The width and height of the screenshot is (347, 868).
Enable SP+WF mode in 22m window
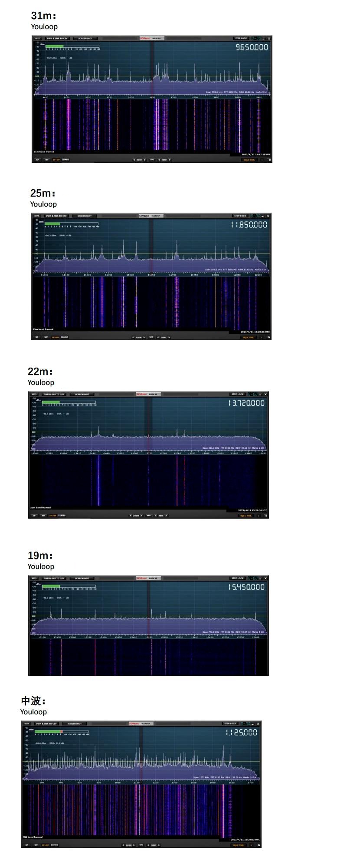(52, 516)
